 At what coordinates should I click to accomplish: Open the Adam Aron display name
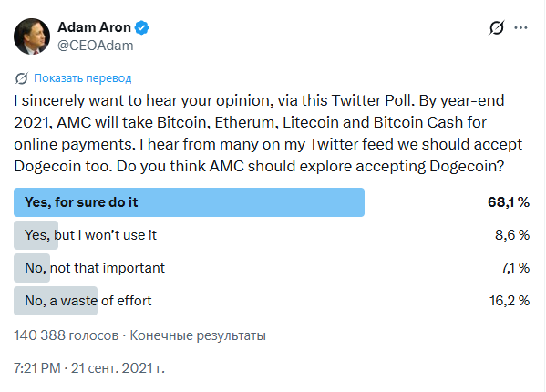[x=94, y=27]
